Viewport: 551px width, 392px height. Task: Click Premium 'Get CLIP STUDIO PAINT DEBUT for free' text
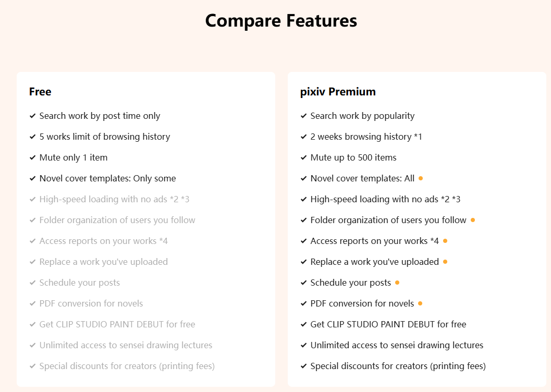[388, 324]
